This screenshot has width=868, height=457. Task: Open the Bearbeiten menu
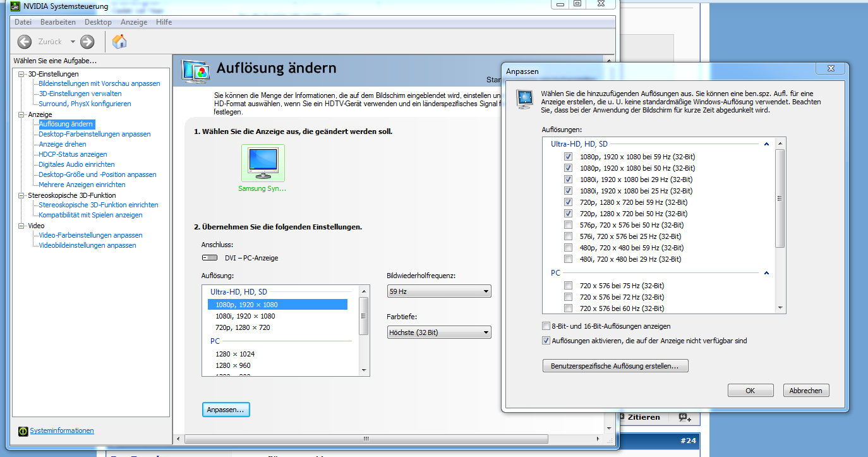[x=58, y=22]
